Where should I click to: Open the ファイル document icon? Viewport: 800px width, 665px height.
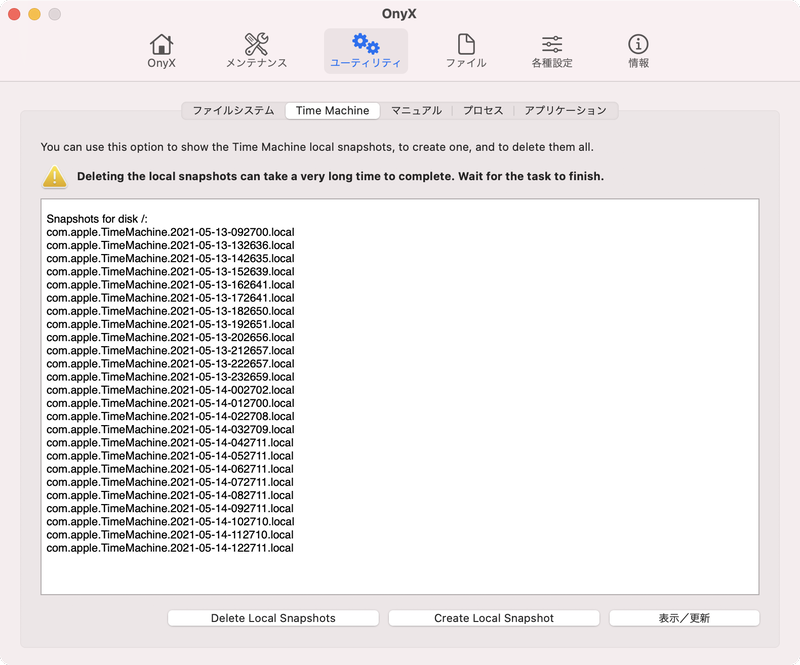[466, 51]
